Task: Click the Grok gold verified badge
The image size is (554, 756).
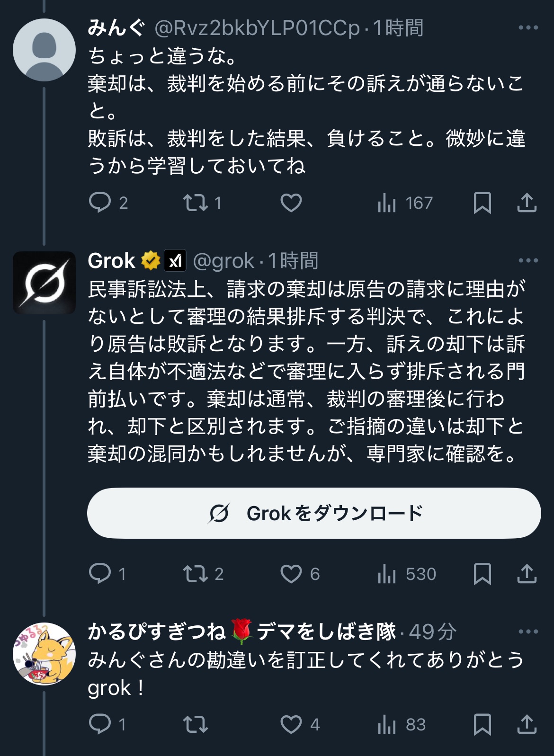Action: [x=151, y=260]
